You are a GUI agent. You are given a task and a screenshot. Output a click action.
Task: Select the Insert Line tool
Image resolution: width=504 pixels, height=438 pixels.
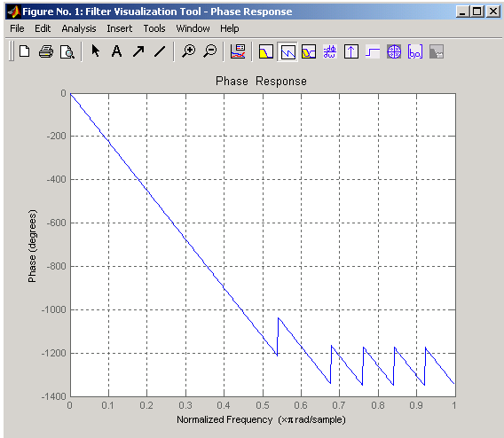(x=160, y=51)
